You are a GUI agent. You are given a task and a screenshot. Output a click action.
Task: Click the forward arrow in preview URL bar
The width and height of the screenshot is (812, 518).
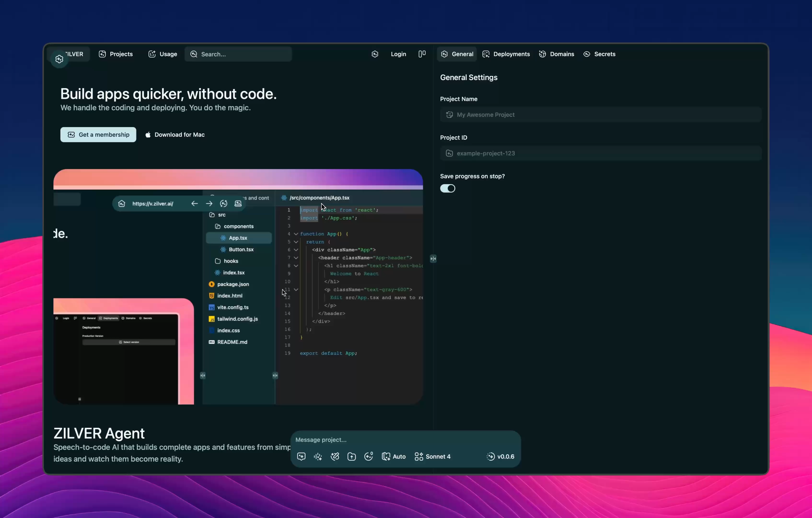[x=209, y=204]
